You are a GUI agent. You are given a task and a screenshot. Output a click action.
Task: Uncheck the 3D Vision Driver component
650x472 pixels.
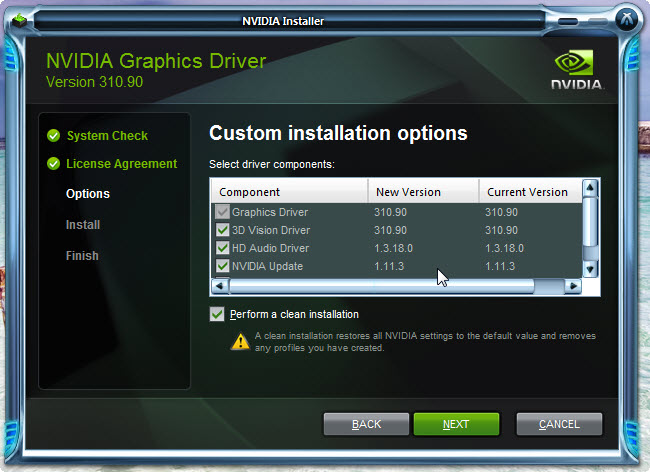tap(222, 230)
